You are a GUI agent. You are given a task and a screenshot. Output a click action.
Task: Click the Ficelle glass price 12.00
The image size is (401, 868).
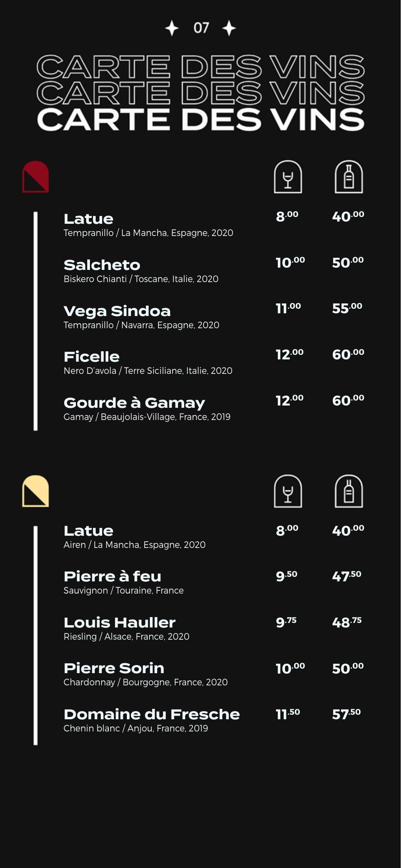(x=289, y=354)
